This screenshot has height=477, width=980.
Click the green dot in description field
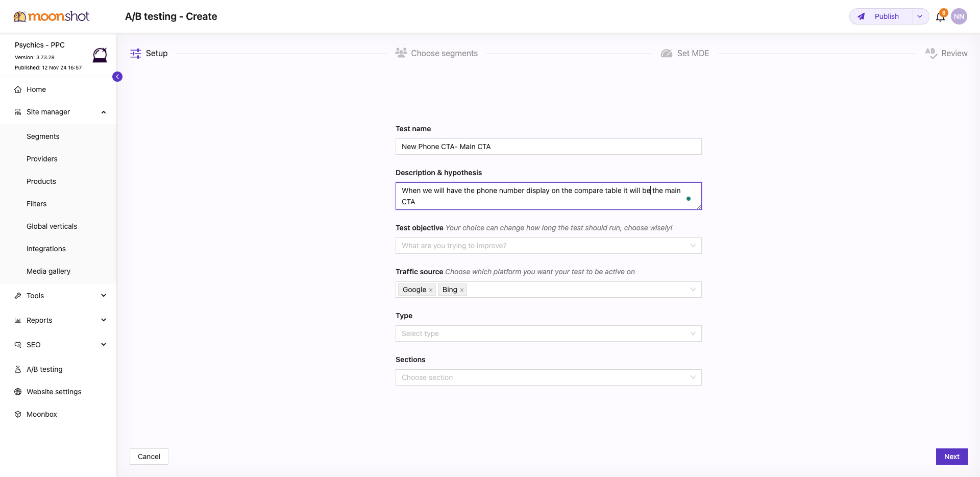(x=689, y=199)
